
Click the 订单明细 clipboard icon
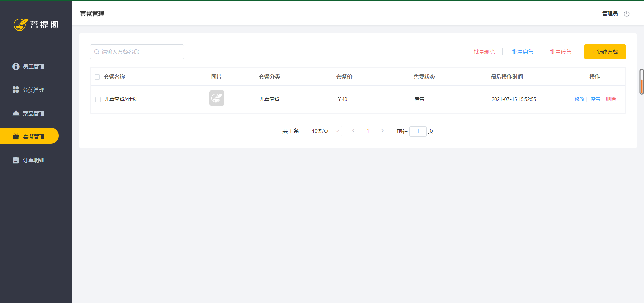pos(16,160)
